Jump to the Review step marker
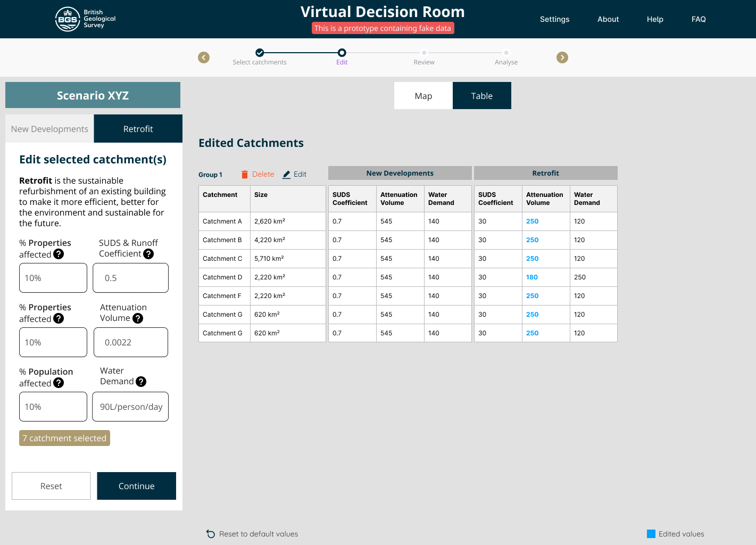The width and height of the screenshot is (756, 545). pyautogui.click(x=424, y=53)
